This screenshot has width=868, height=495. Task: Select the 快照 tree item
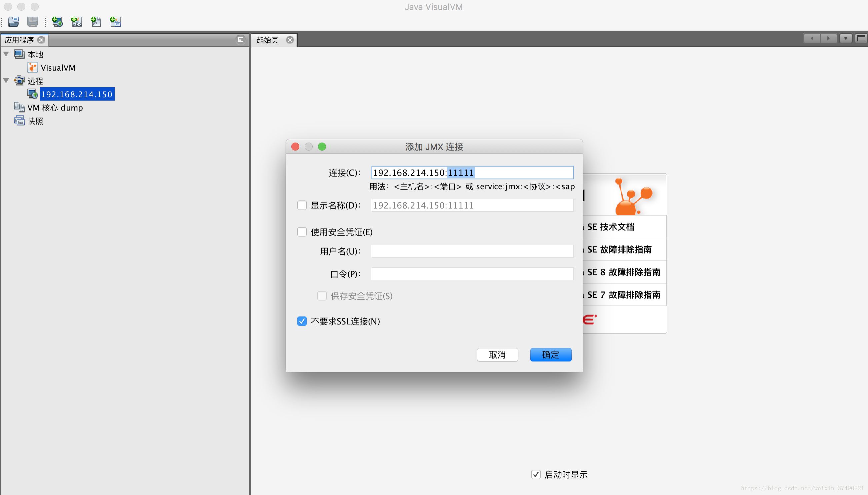[35, 121]
